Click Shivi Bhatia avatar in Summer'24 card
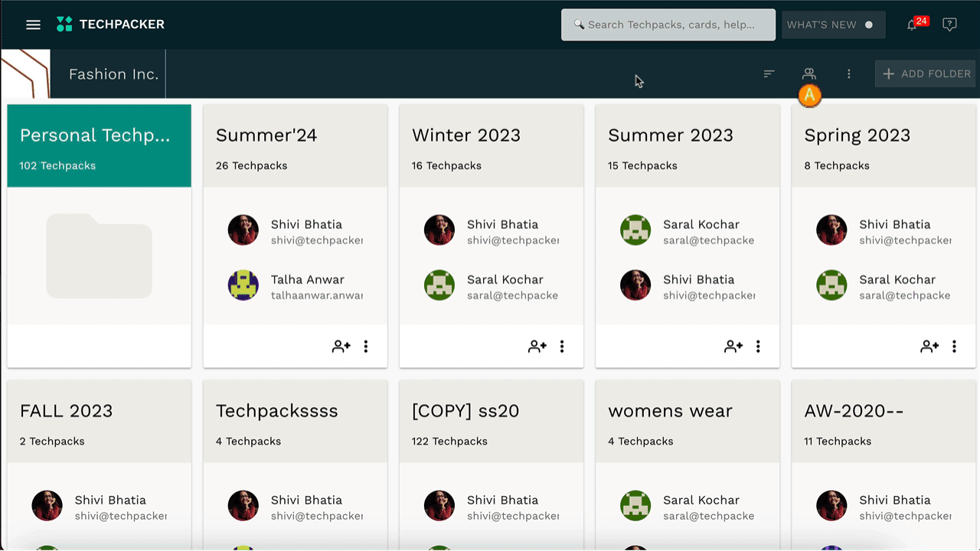This screenshot has width=980, height=551. click(243, 230)
